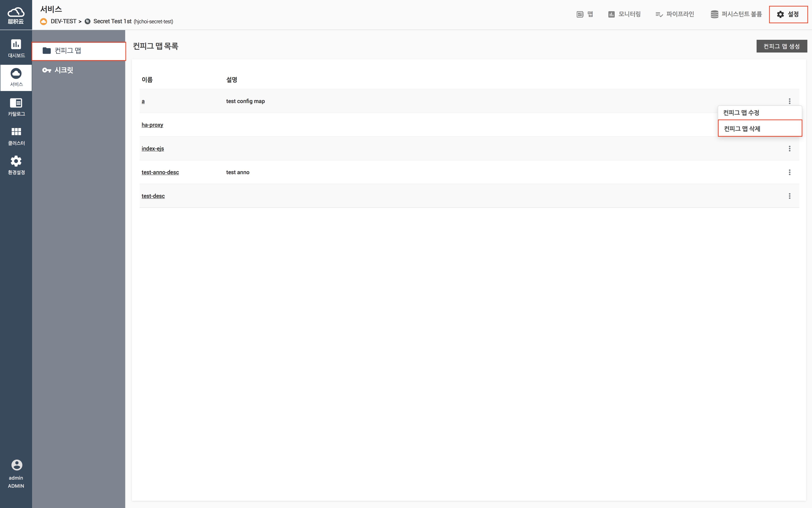
Task: Click the 컨피그 맵 목록 heading
Action: point(155,46)
